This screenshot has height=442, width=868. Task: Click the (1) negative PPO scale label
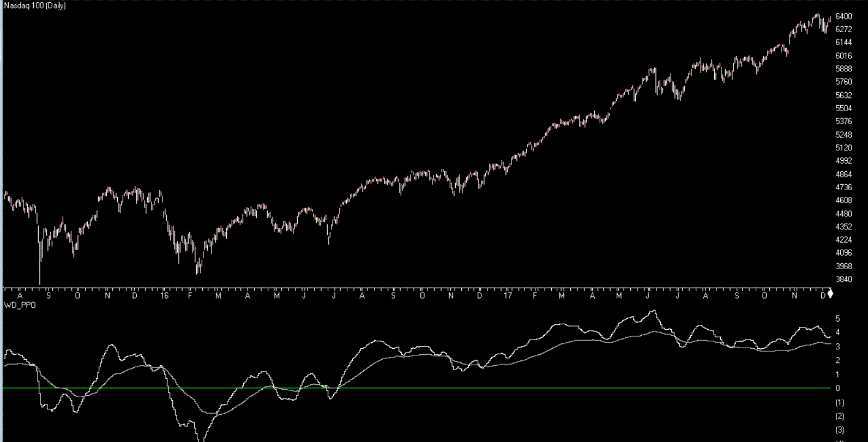[840, 403]
